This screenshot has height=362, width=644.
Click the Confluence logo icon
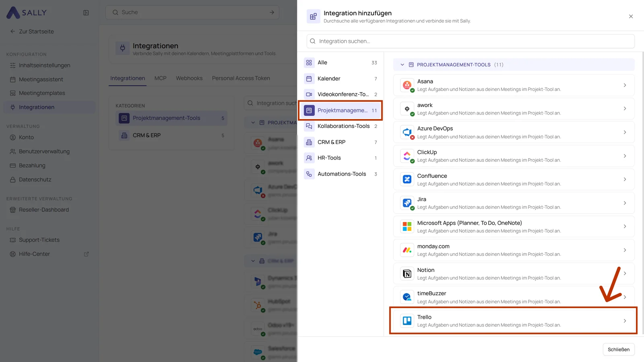click(407, 179)
